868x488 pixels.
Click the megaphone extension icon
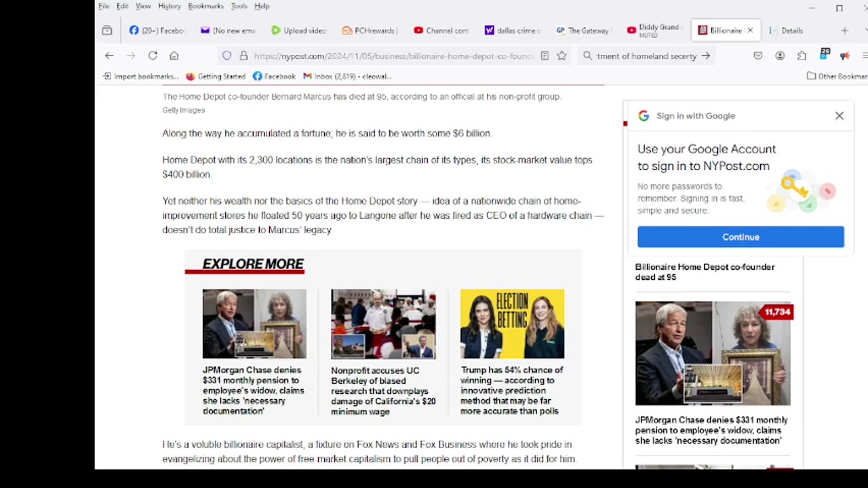845,56
